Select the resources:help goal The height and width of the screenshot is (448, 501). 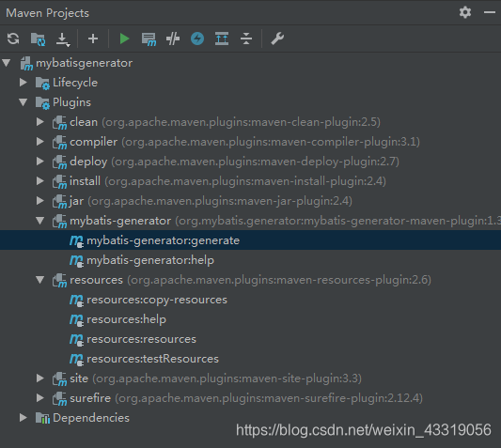coord(250,319)
